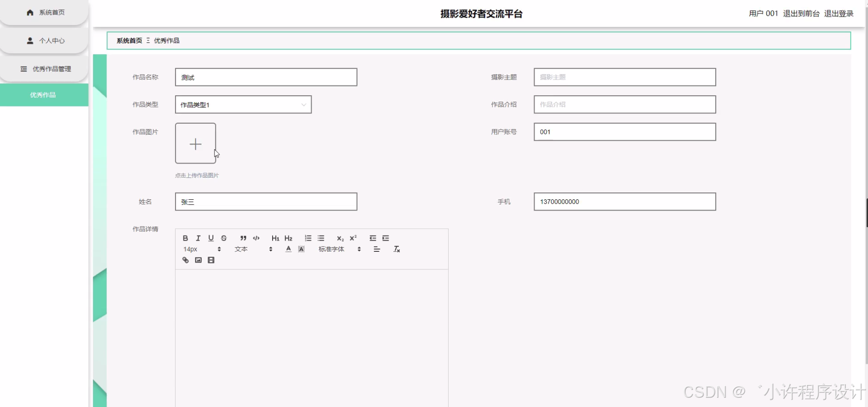The image size is (868, 407).
Task: Insert image into editor
Action: [x=198, y=260]
